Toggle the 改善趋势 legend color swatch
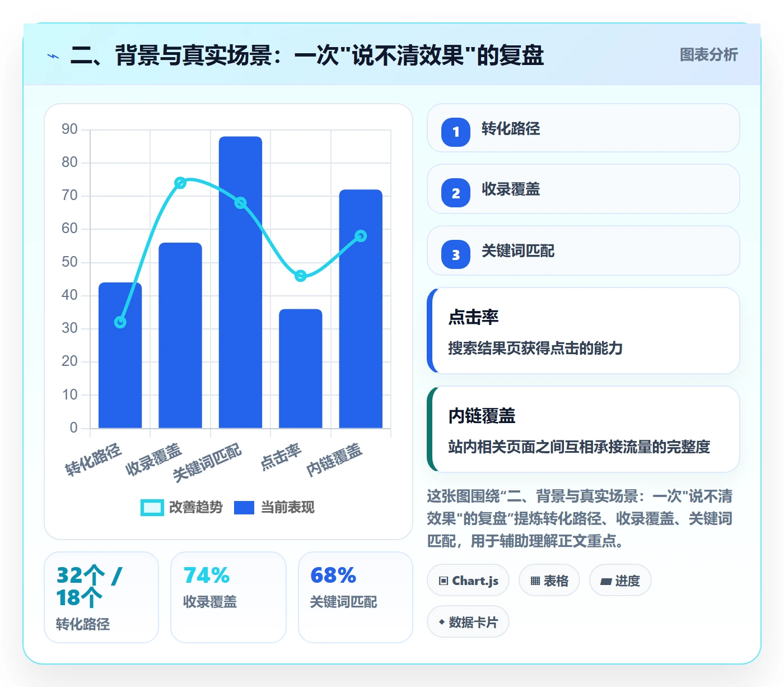 point(152,507)
